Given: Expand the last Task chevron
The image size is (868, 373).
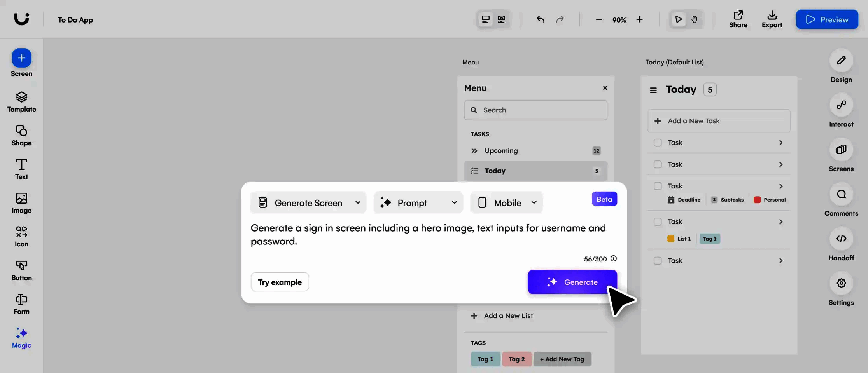Looking at the screenshot, I should coord(781,261).
